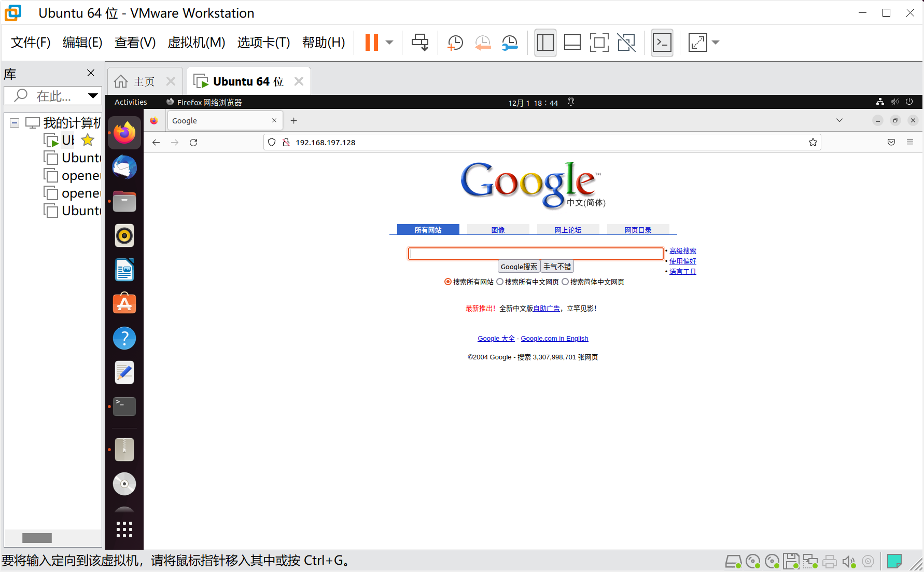Open the 语言工具 link

pyautogui.click(x=682, y=272)
